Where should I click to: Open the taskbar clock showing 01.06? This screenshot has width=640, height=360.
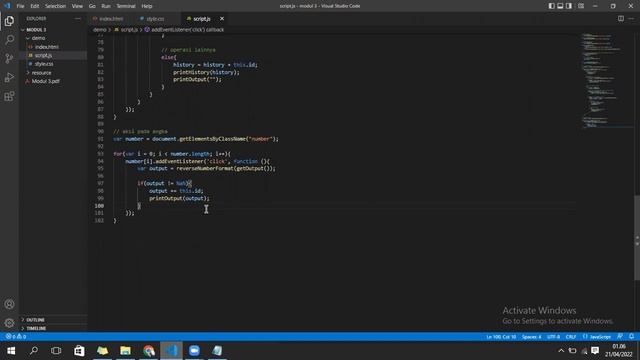[x=619, y=351]
